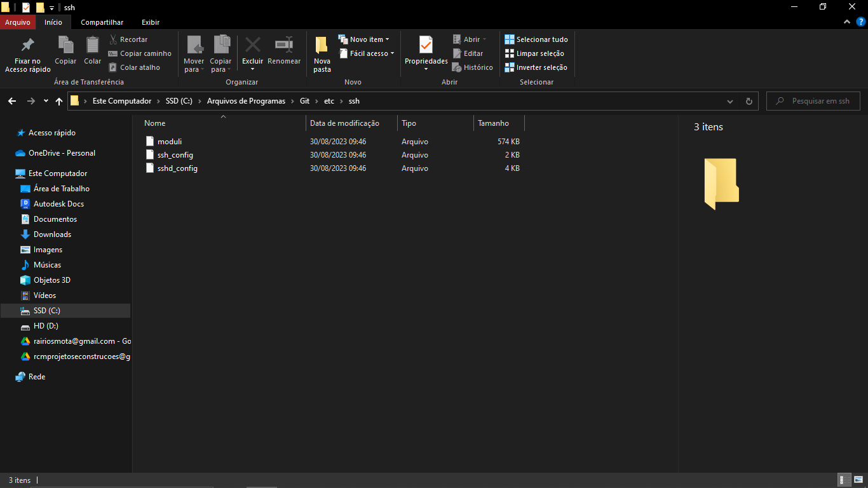Click Inverter seleção
Image resolution: width=868 pixels, height=488 pixels.
pyautogui.click(x=536, y=67)
